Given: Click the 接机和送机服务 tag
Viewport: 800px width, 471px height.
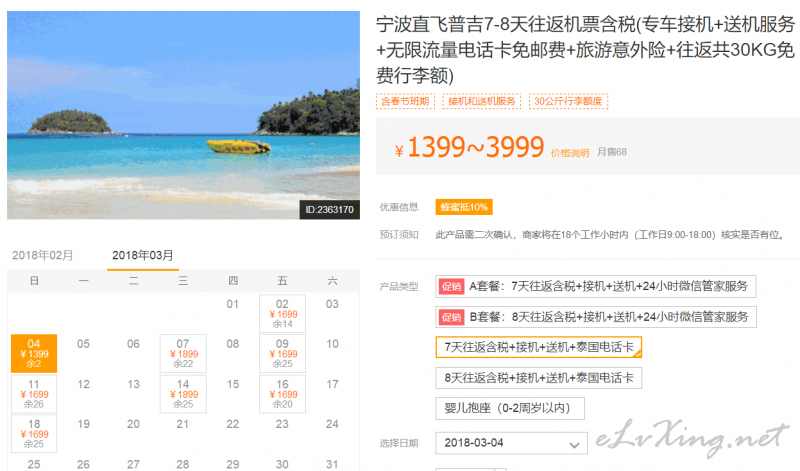Looking at the screenshot, I should click(482, 101).
